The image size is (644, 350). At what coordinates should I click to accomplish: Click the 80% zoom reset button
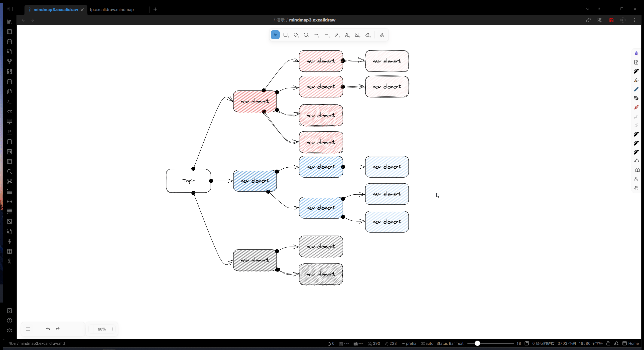(102, 329)
